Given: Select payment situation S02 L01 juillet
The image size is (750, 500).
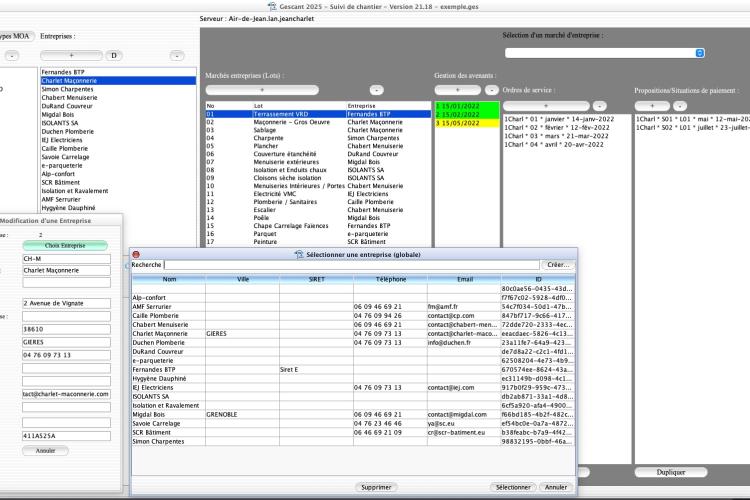Looking at the screenshot, I should pos(693,128).
